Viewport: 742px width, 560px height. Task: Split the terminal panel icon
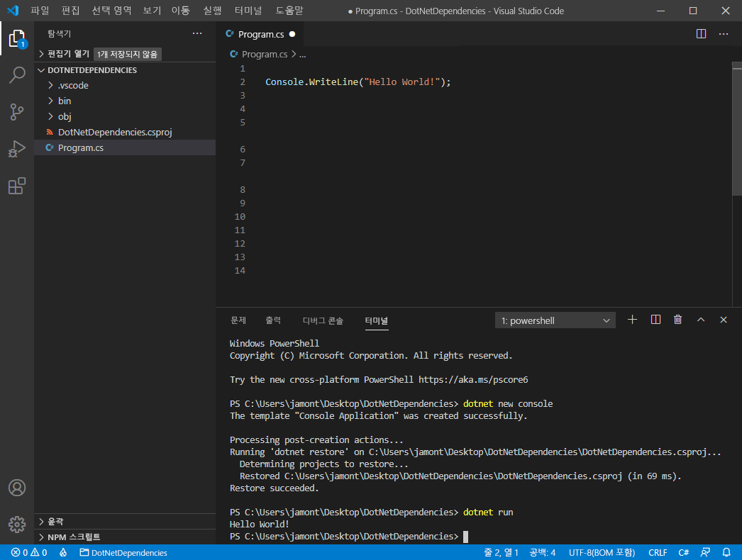tap(655, 320)
